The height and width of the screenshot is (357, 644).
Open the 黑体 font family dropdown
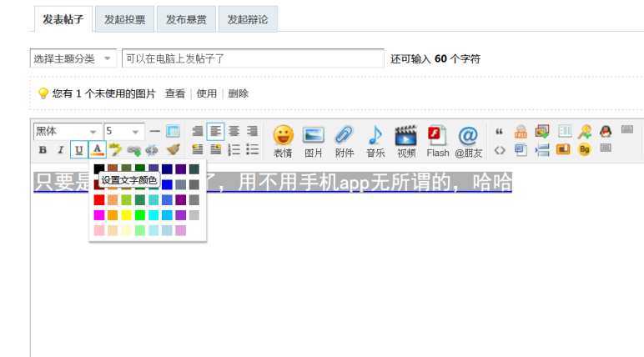tap(67, 132)
